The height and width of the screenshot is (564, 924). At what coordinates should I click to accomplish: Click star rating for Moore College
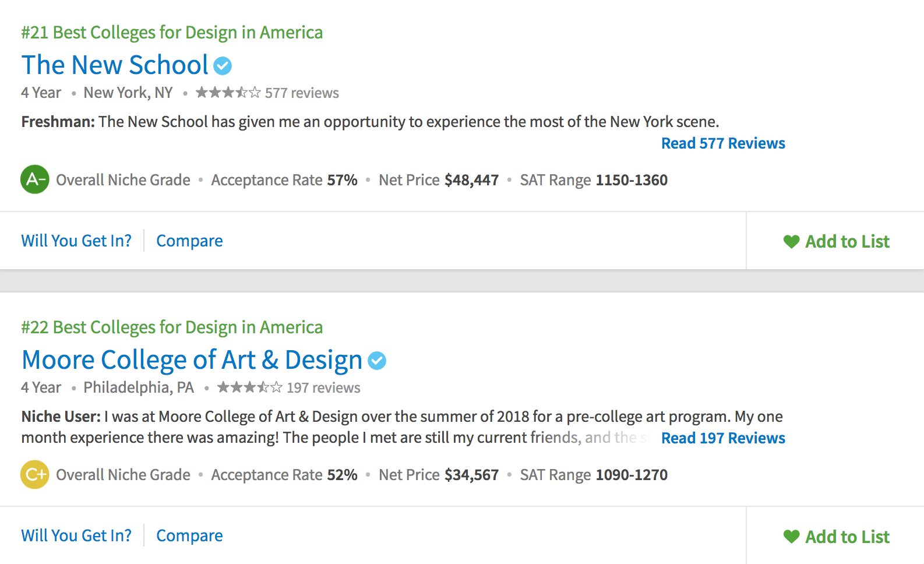[249, 387]
